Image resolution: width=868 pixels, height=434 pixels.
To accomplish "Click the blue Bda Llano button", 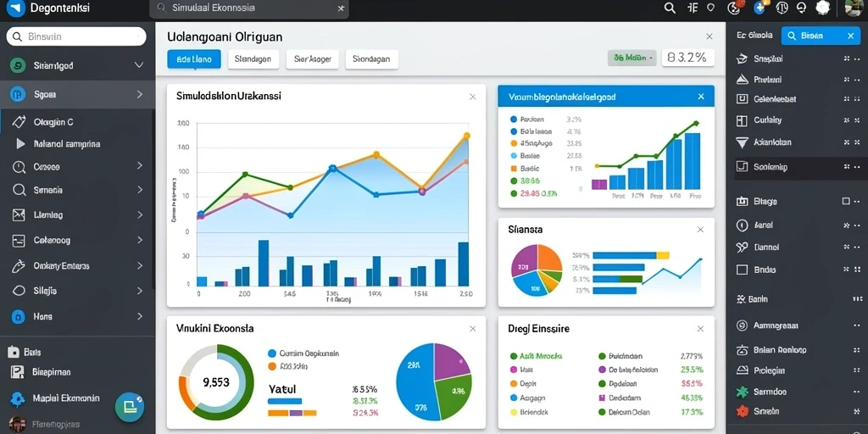I will [x=194, y=59].
